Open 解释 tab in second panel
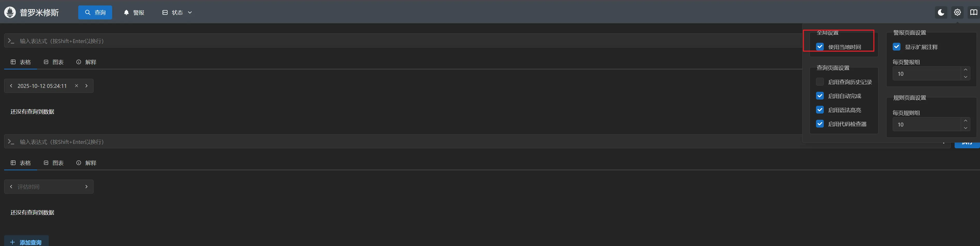 tap(86, 163)
